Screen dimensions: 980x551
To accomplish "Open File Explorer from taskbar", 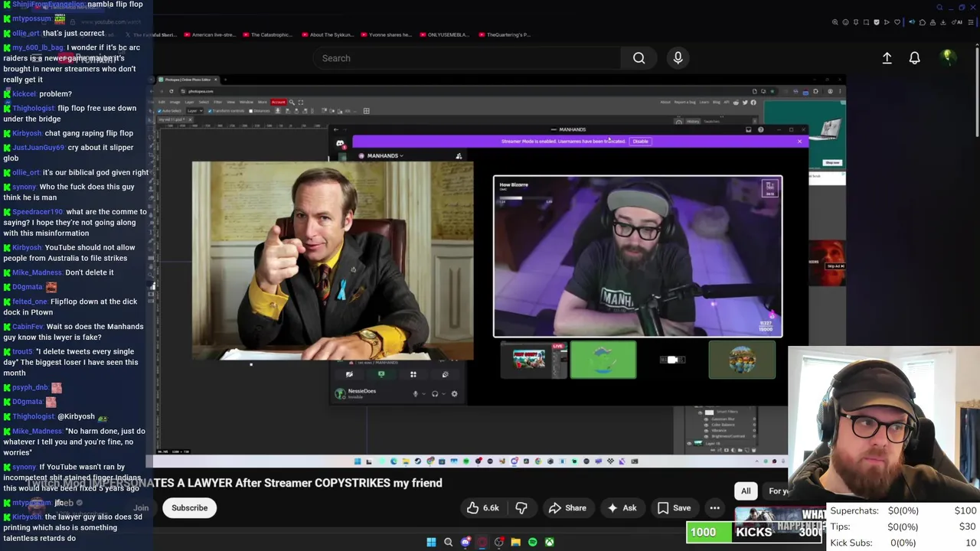I will point(515,542).
